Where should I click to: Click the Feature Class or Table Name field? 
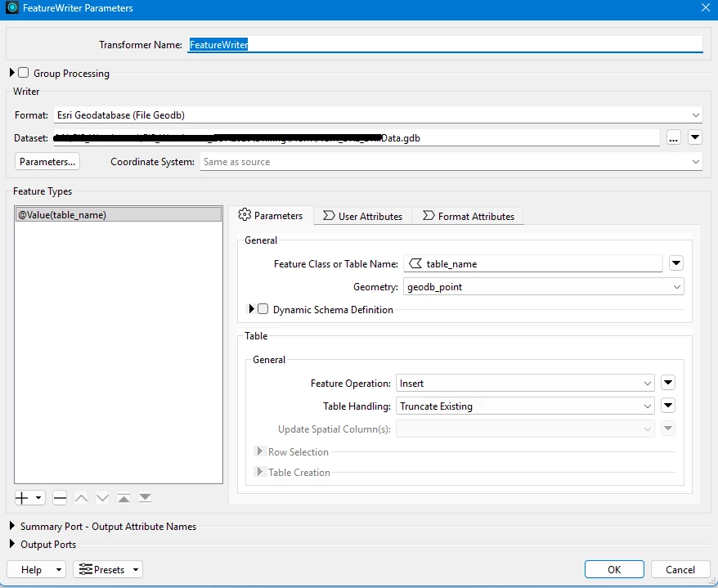click(x=533, y=264)
